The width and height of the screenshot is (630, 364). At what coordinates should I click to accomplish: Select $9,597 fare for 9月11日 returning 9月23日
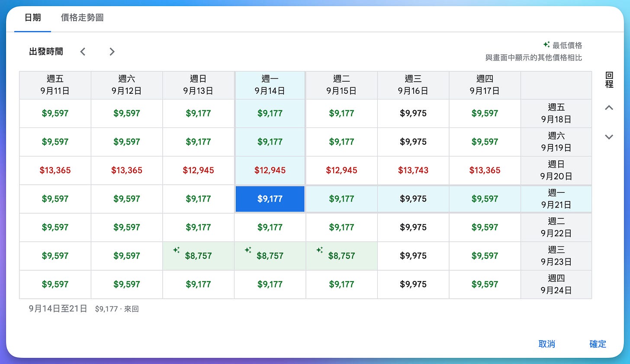55,256
